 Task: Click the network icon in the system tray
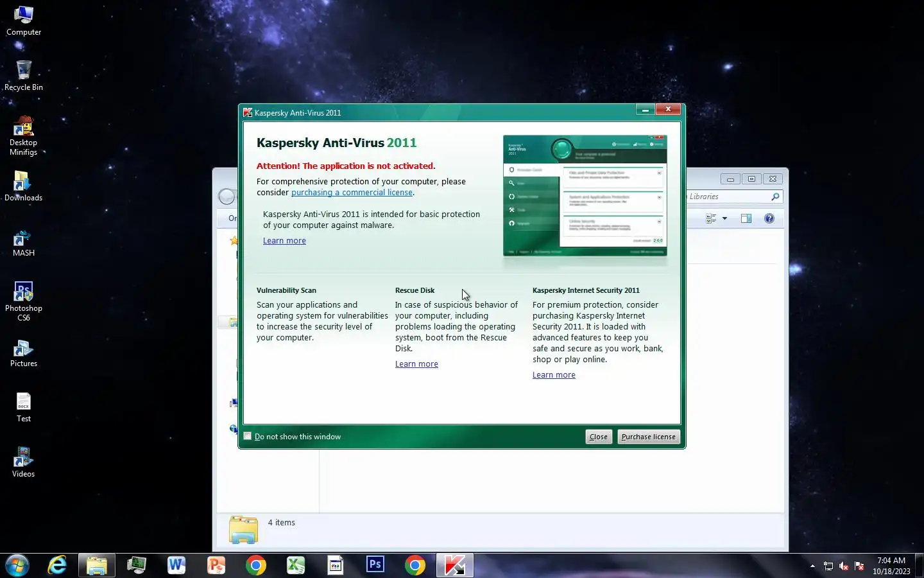[x=828, y=566]
